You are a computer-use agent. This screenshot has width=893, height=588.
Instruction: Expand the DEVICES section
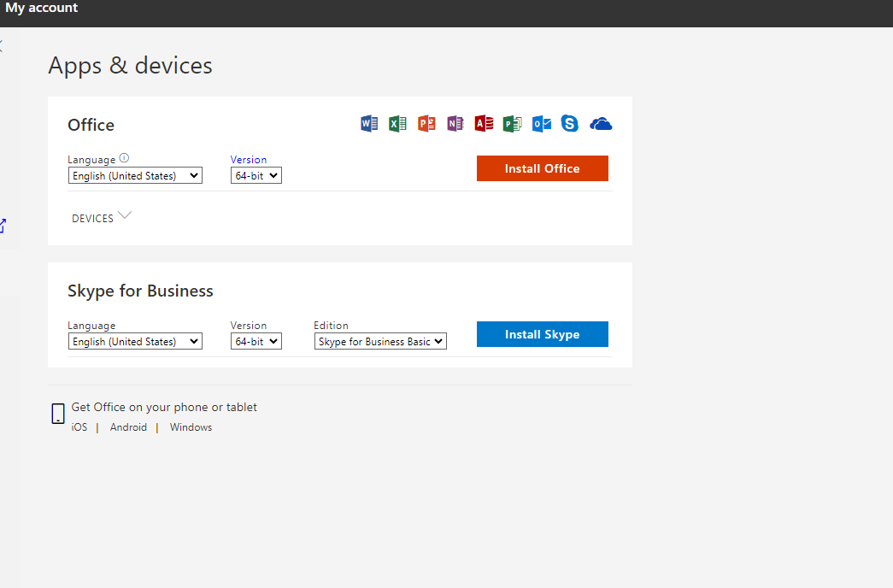101,217
